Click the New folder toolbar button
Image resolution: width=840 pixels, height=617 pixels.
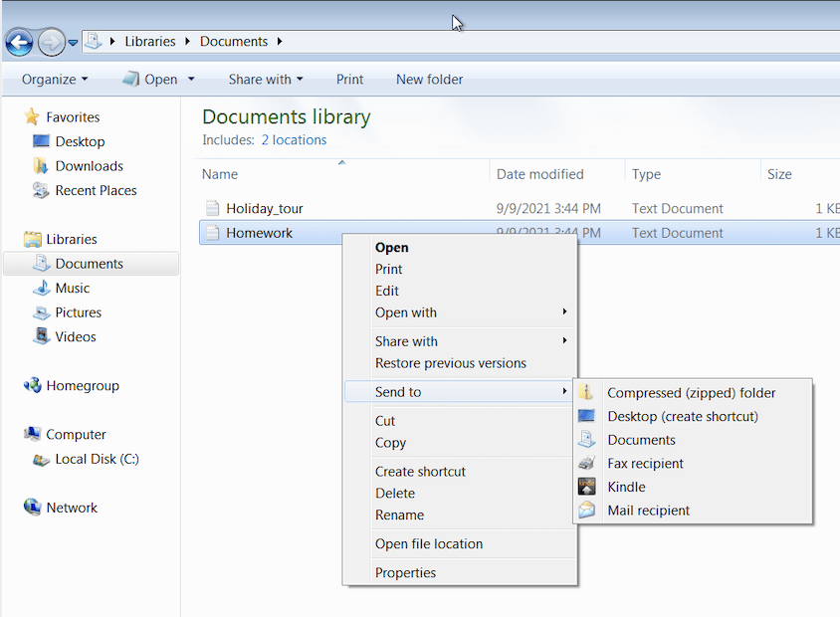tap(429, 80)
